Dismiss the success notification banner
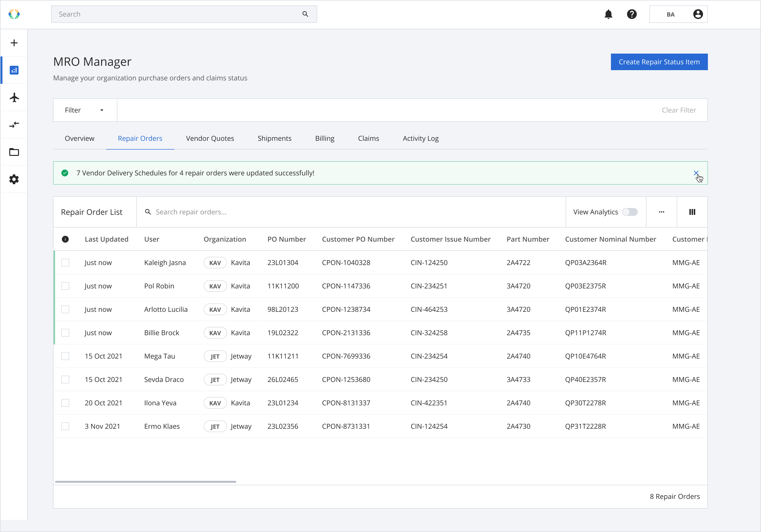The image size is (761, 532). (x=696, y=173)
